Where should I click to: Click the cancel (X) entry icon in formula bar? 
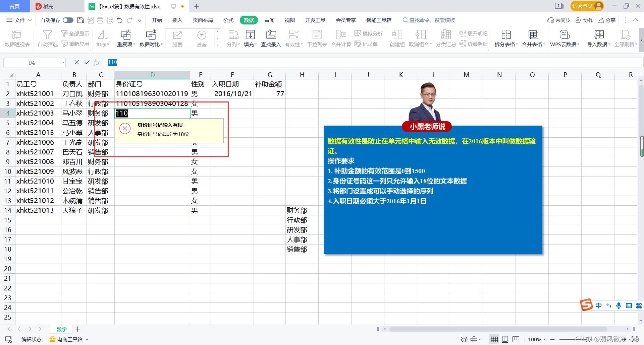click(77, 62)
